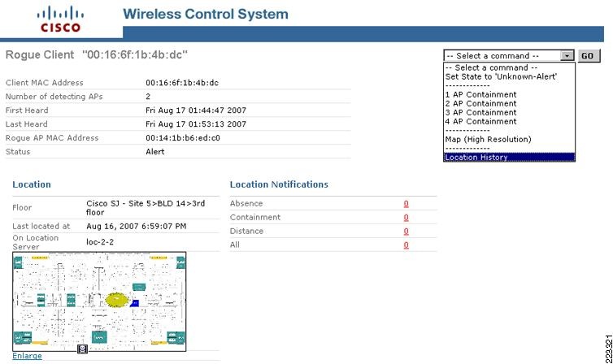Click the bottom-left AP icon on map

point(23,337)
